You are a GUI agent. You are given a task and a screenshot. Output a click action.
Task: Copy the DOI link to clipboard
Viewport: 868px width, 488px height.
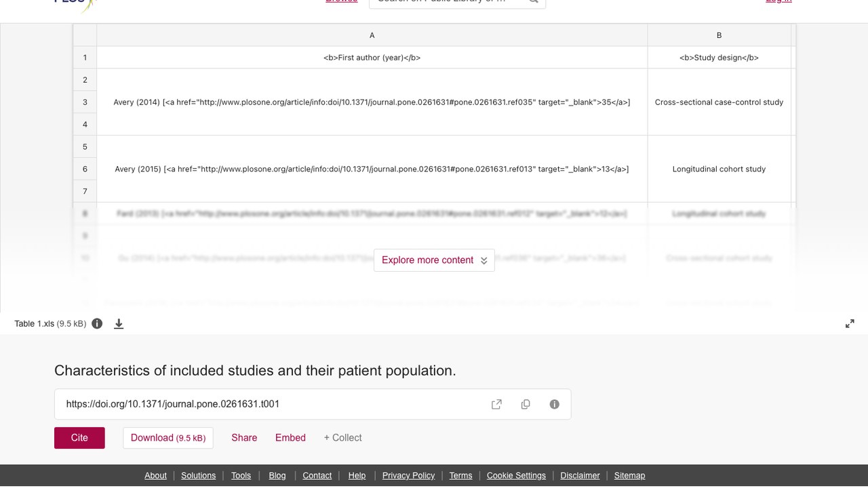[526, 404]
